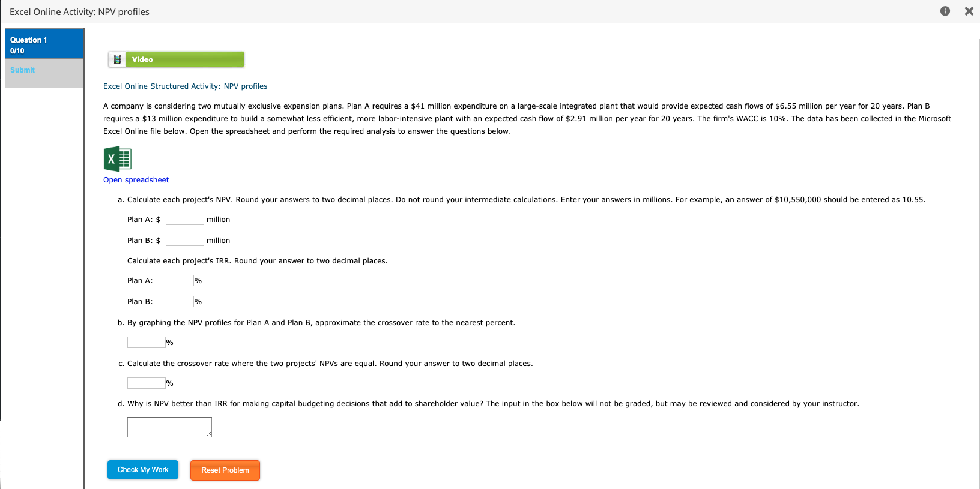980x489 pixels.
Task: Click the Open spreadsheet link
Action: point(136,179)
